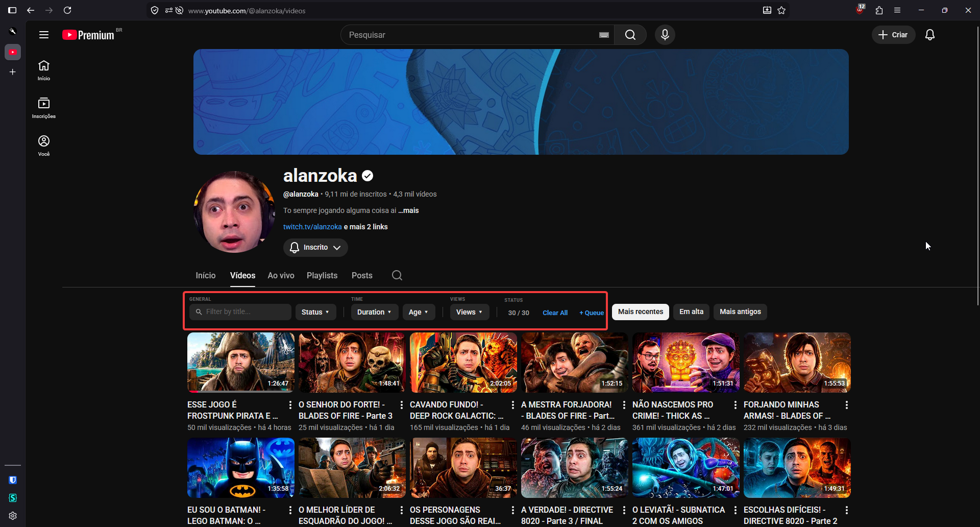The image size is (980, 527).
Task: Sort videos by Mais antigos
Action: click(740, 312)
